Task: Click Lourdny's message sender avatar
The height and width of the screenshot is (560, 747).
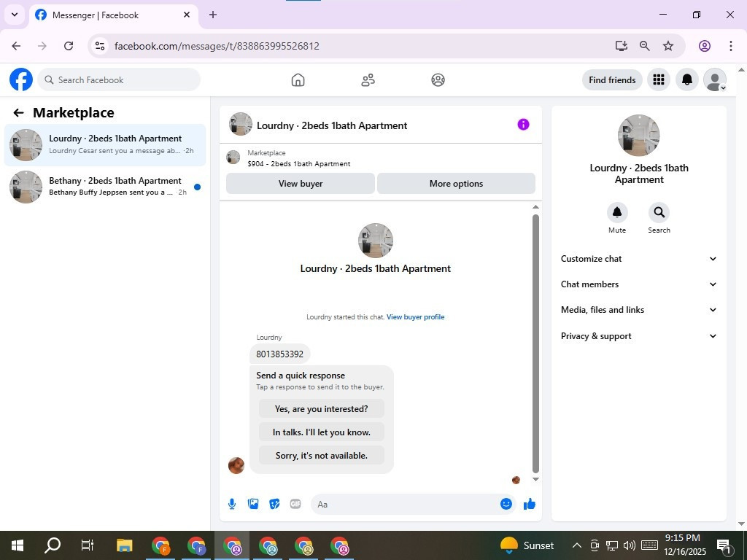Action: (236, 465)
